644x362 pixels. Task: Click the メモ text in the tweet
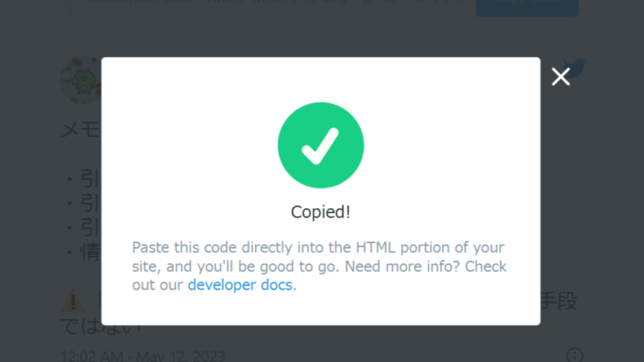click(x=80, y=130)
